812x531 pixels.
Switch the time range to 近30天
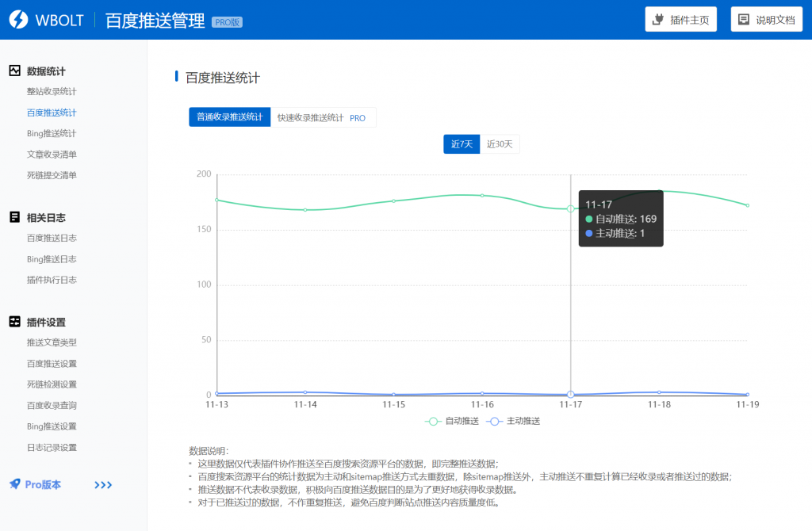tap(501, 144)
